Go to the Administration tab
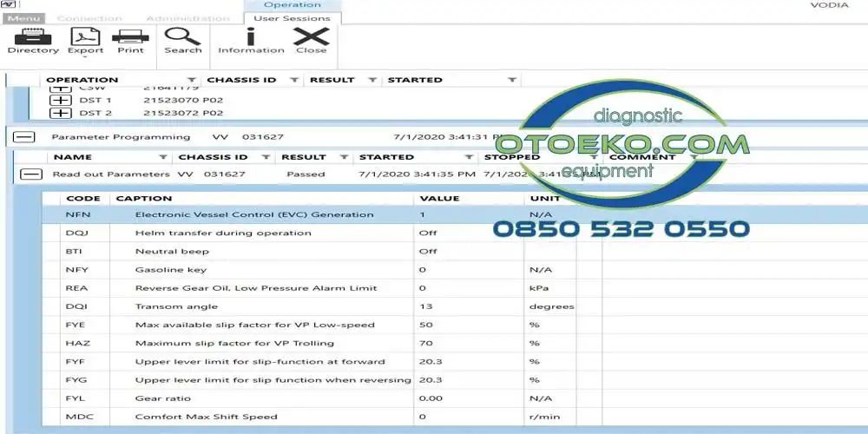 click(187, 18)
